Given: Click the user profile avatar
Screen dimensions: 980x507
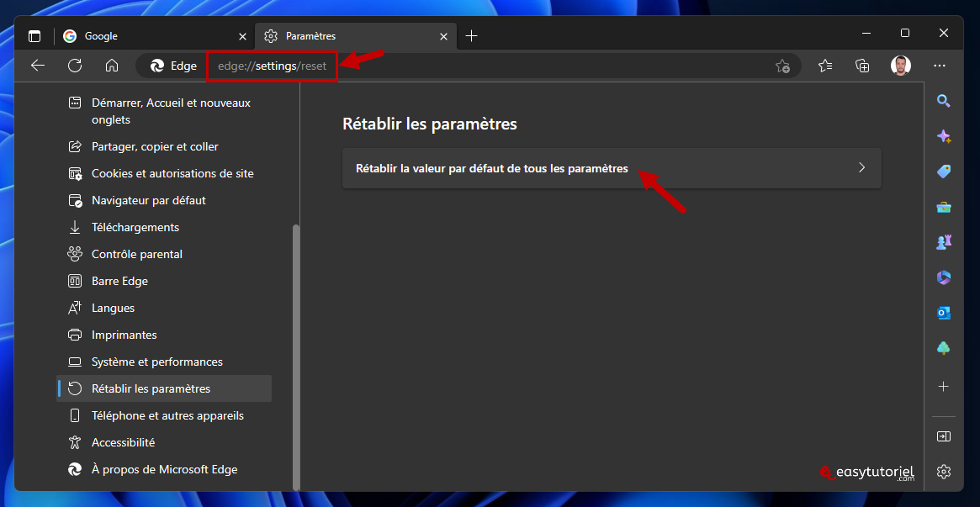Looking at the screenshot, I should point(901,66).
